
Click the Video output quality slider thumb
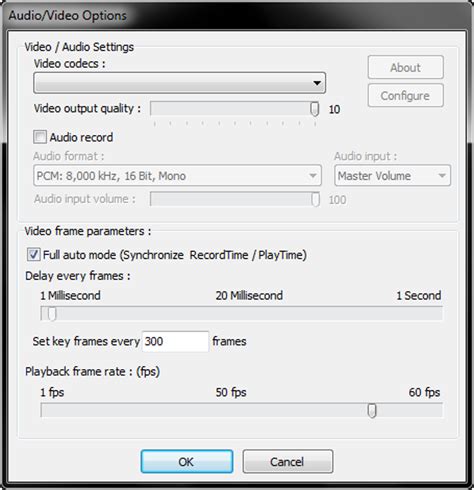click(315, 109)
